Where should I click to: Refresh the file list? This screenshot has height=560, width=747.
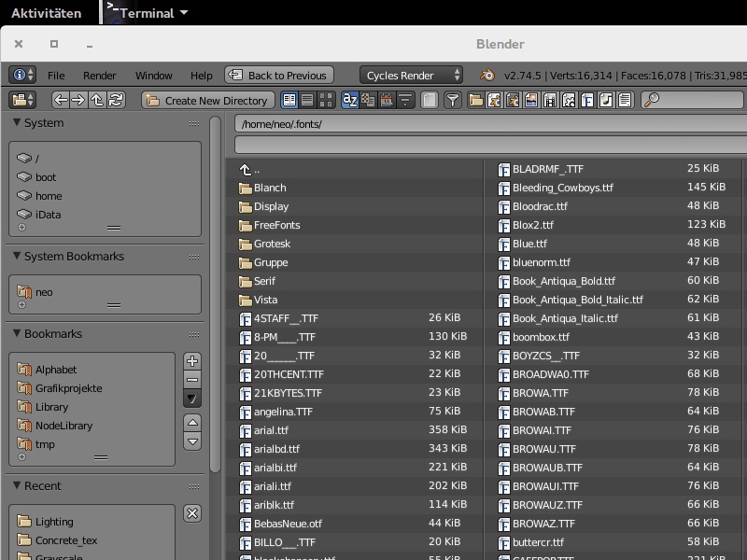(116, 100)
